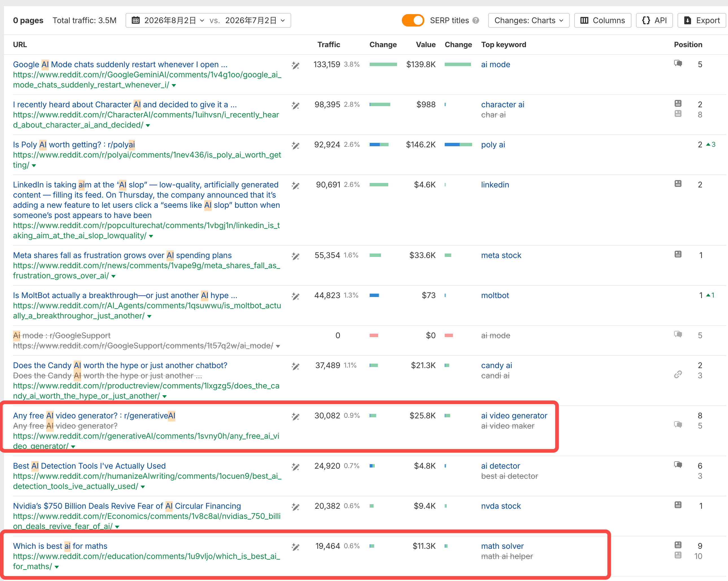
Task: Click the 'ai video generator' keyword link
Action: click(514, 416)
